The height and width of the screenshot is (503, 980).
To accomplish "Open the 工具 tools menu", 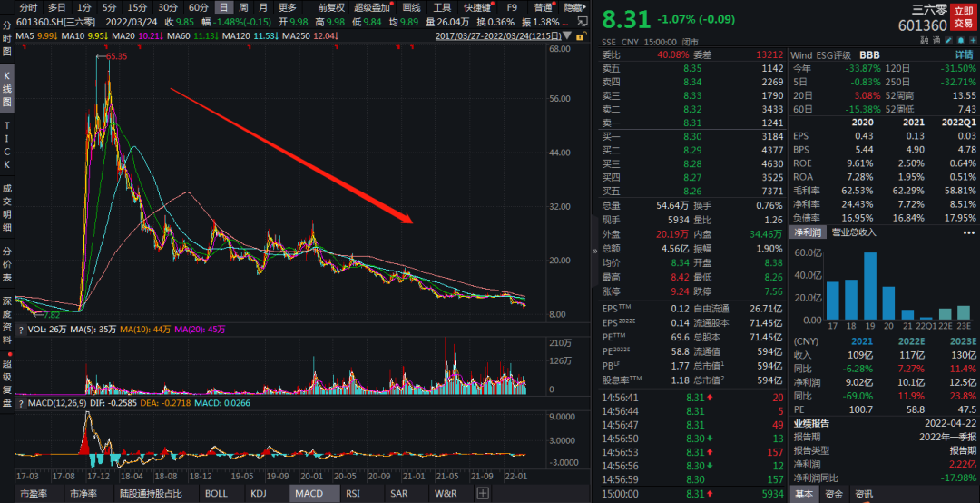I will pos(442,8).
